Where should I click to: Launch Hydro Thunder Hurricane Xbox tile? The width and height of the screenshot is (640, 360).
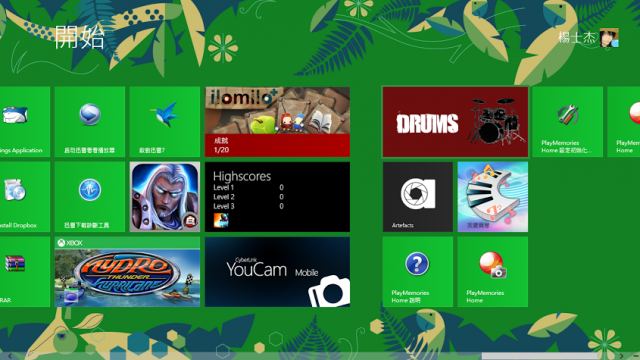point(127,272)
